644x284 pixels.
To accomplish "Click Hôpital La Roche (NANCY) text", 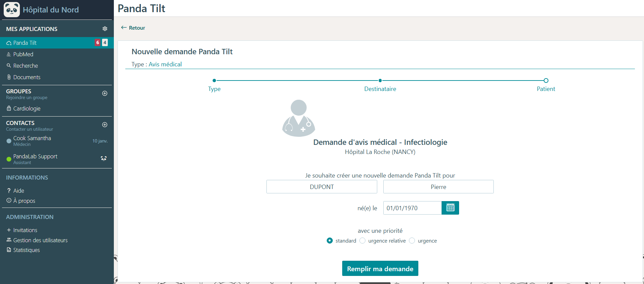I will 380,152.
